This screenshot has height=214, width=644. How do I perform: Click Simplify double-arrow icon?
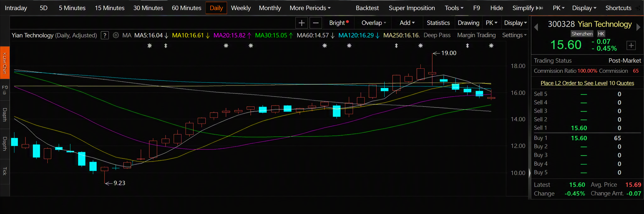pyautogui.click(x=539, y=8)
